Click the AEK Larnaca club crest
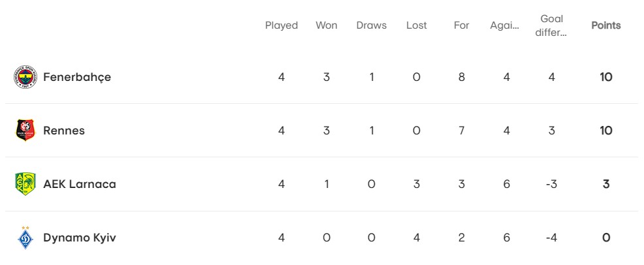 point(25,184)
